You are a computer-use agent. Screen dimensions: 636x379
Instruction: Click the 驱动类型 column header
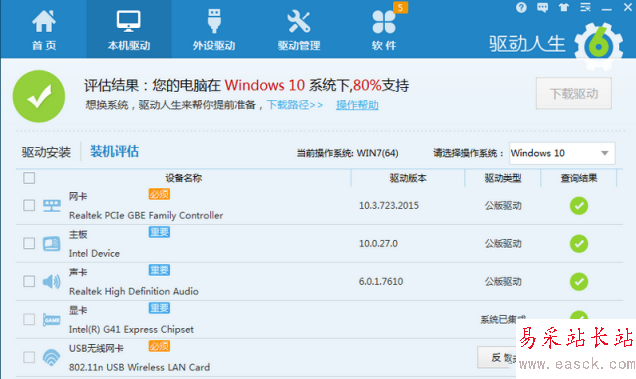pyautogui.click(x=503, y=178)
